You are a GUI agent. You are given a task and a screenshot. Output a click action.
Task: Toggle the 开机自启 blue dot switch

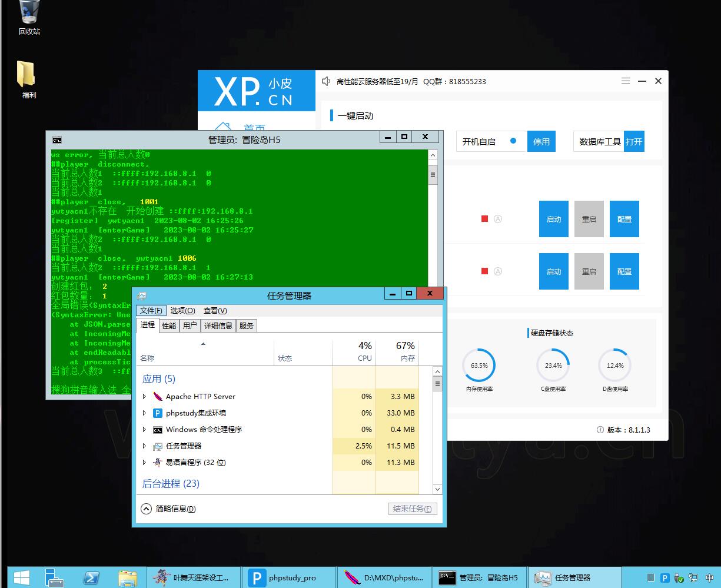pyautogui.click(x=513, y=141)
